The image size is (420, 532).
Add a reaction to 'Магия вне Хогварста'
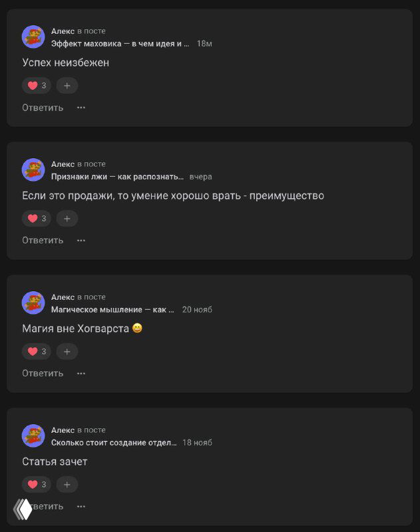tap(67, 351)
